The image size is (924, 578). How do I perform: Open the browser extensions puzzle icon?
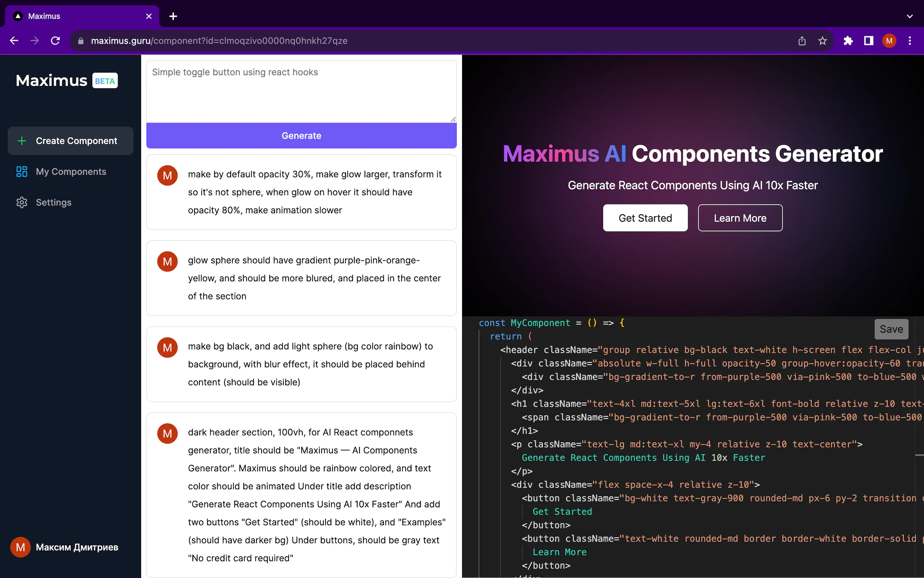tap(848, 40)
